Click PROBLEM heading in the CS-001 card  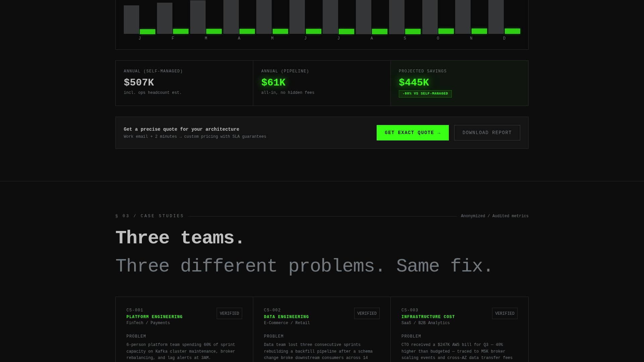(x=136, y=337)
